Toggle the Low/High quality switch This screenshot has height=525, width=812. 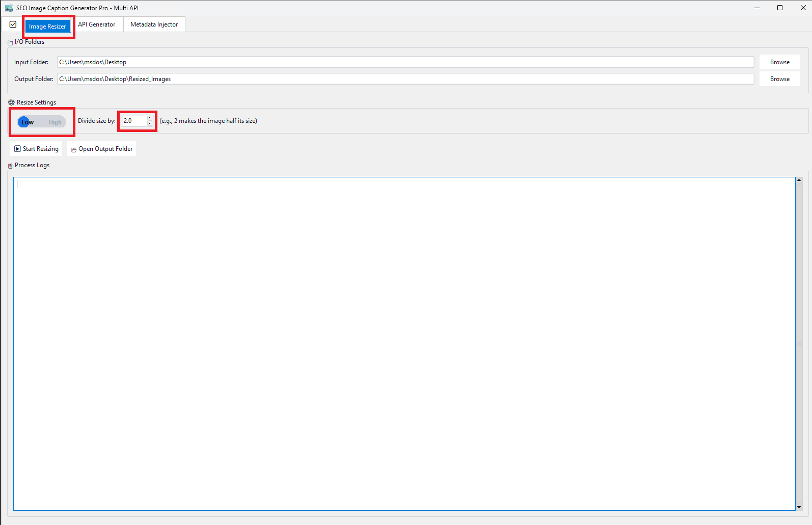point(41,122)
